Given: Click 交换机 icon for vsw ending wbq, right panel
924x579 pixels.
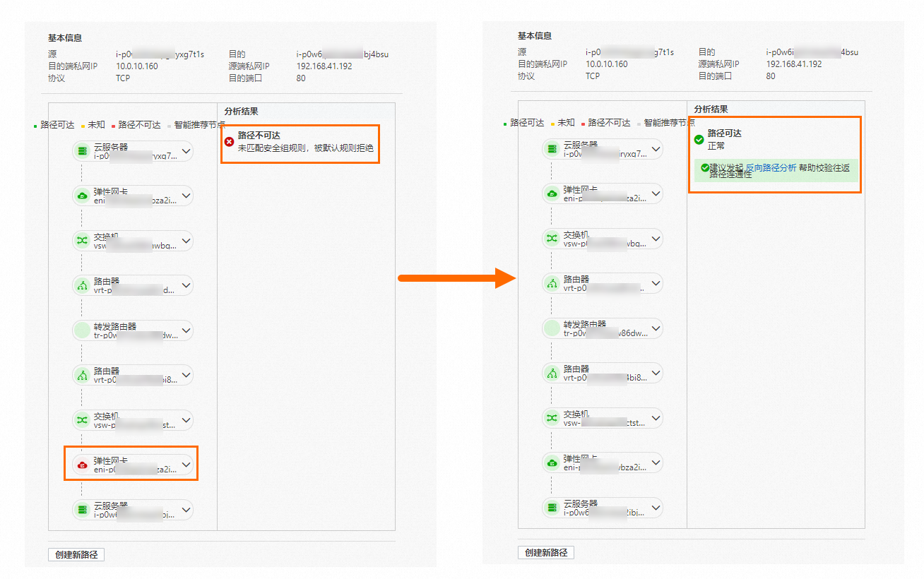Looking at the screenshot, I should 552,239.
